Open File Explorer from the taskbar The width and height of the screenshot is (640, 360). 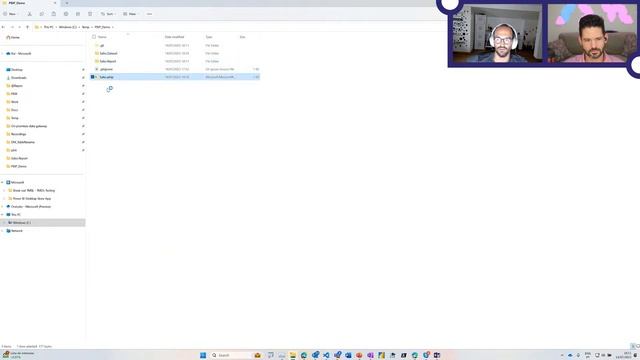(293, 355)
